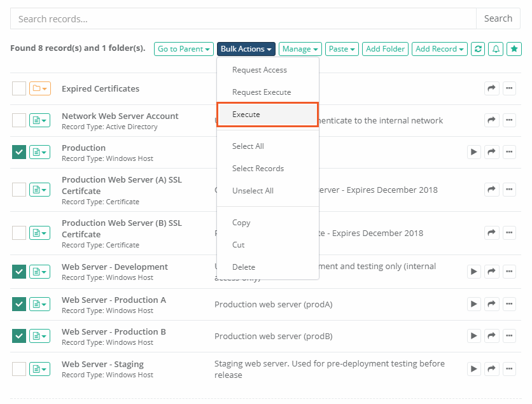Click play icon for Web Server - Staging

click(x=473, y=368)
